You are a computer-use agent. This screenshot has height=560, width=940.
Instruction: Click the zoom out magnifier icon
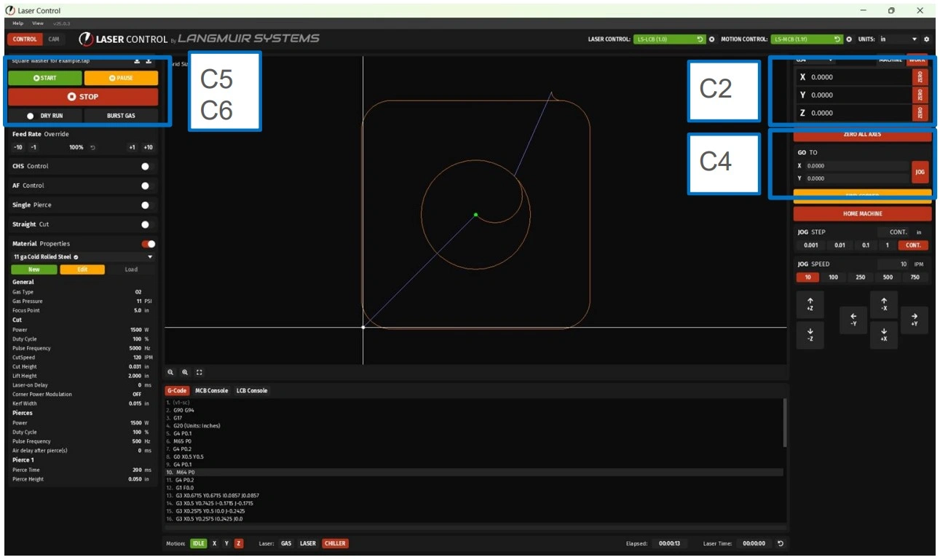[x=171, y=372]
